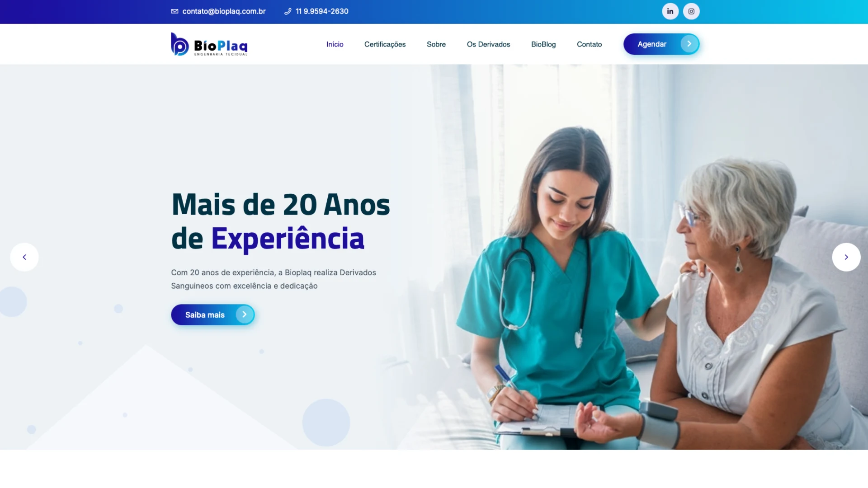Open the Certificações menu item
Image resolution: width=868 pixels, height=488 pixels.
point(385,44)
